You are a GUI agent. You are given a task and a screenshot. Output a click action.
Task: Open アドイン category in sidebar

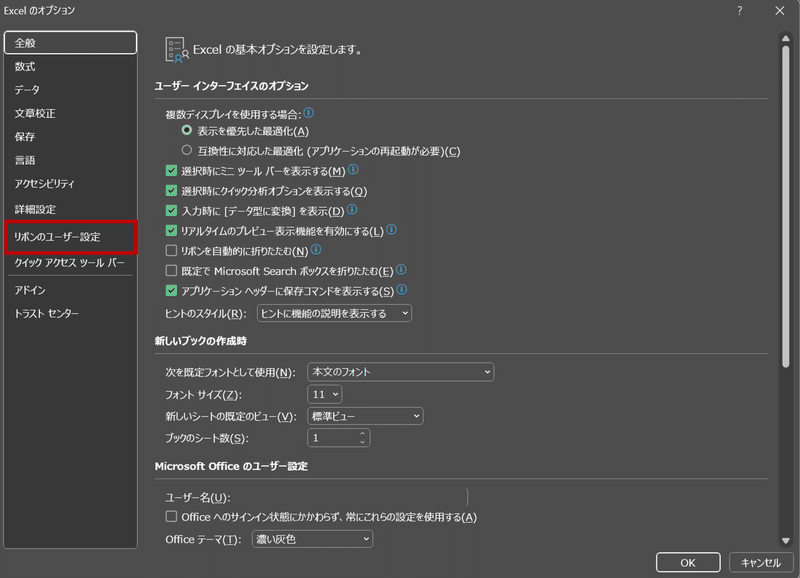[x=70, y=290]
